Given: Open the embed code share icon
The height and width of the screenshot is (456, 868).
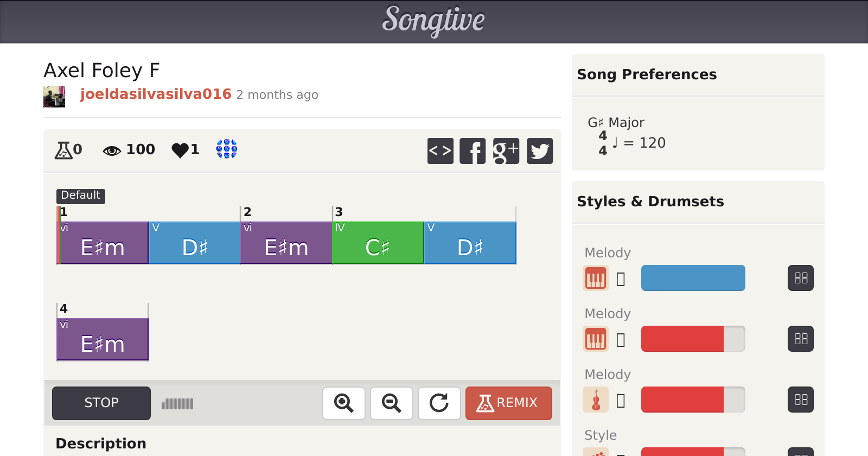Looking at the screenshot, I should point(440,151).
